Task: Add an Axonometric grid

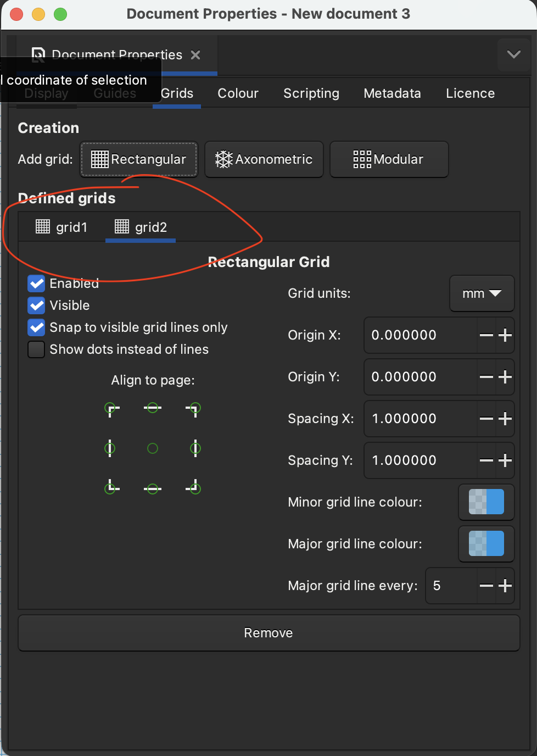Action: coord(264,159)
